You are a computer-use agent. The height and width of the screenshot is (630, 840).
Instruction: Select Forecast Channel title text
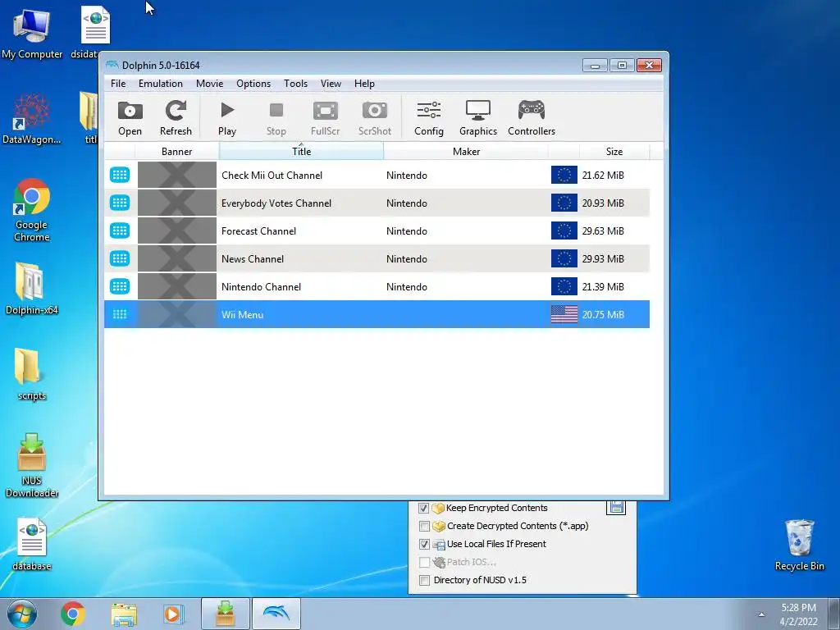(x=258, y=231)
